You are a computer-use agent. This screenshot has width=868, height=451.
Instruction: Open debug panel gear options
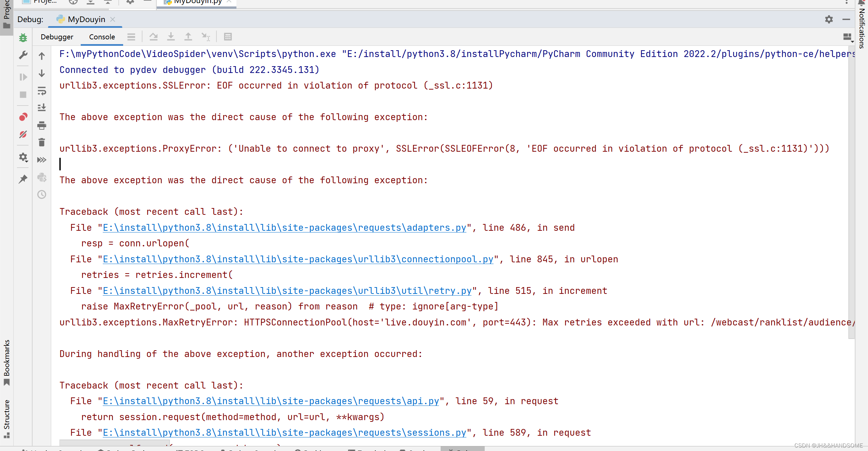[x=829, y=19]
